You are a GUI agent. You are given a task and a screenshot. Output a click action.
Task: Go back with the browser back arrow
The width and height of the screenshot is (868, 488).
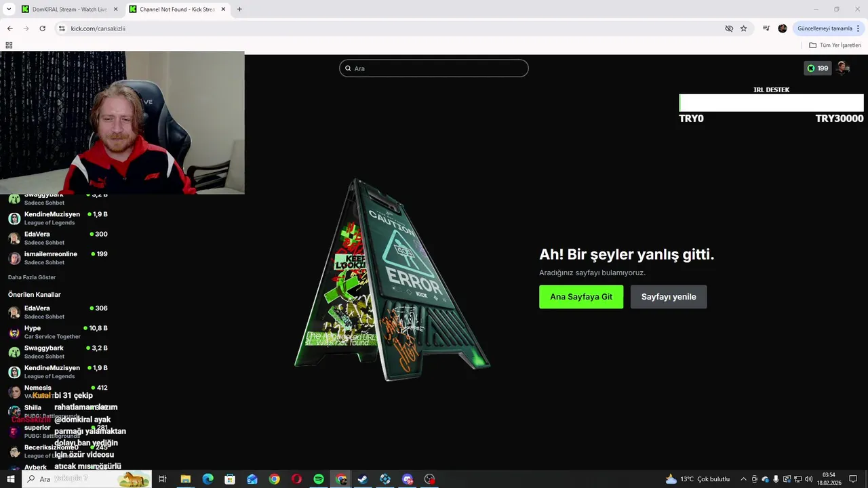9,28
